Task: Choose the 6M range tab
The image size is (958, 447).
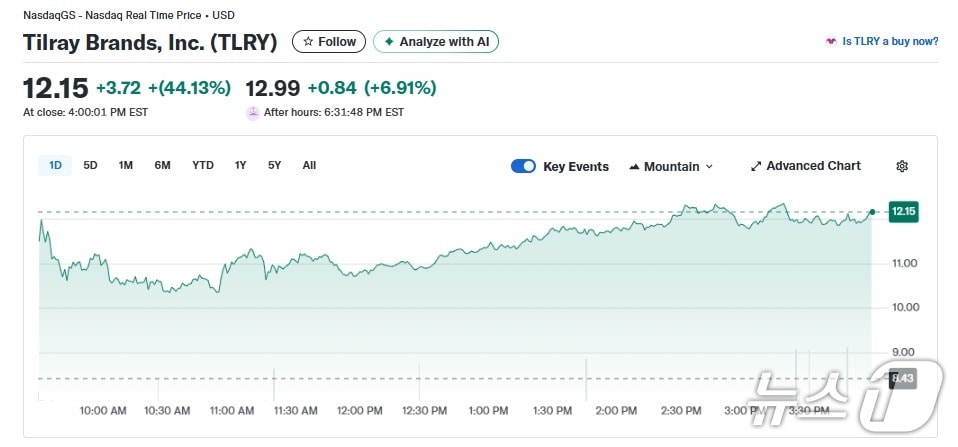Action: point(162,165)
